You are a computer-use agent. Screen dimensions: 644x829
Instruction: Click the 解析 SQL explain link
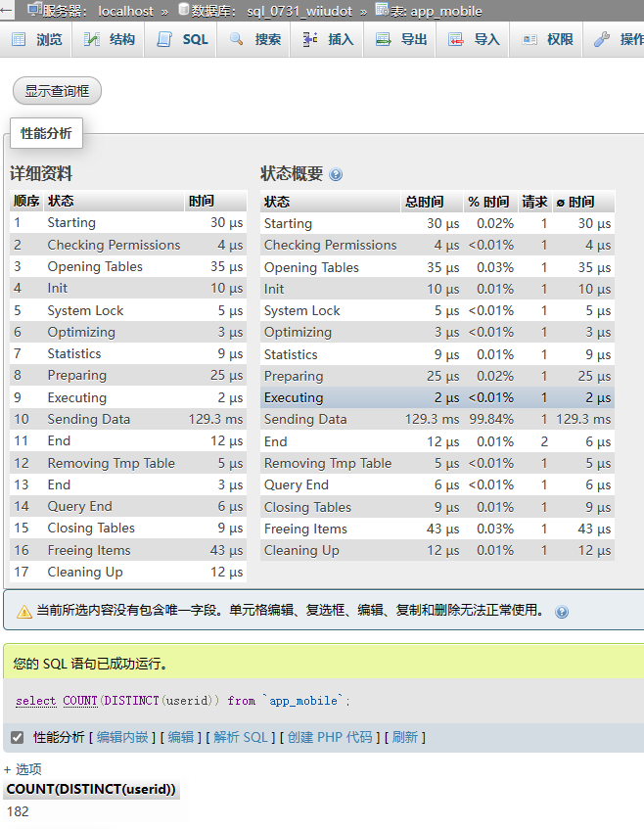(240, 737)
